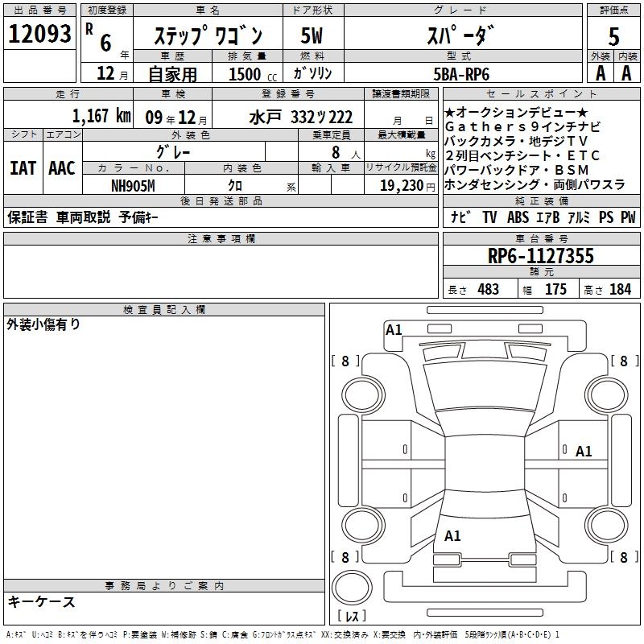Click the ABS equipment label

click(x=518, y=217)
